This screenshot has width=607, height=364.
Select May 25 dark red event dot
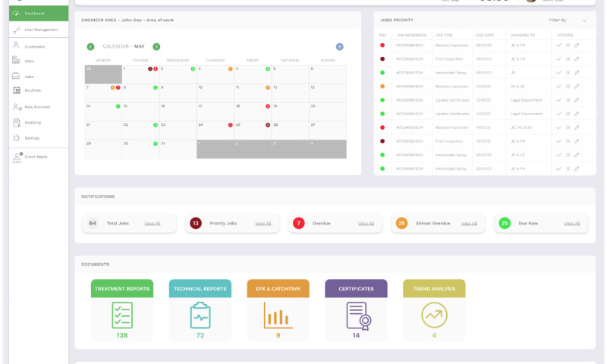268,125
